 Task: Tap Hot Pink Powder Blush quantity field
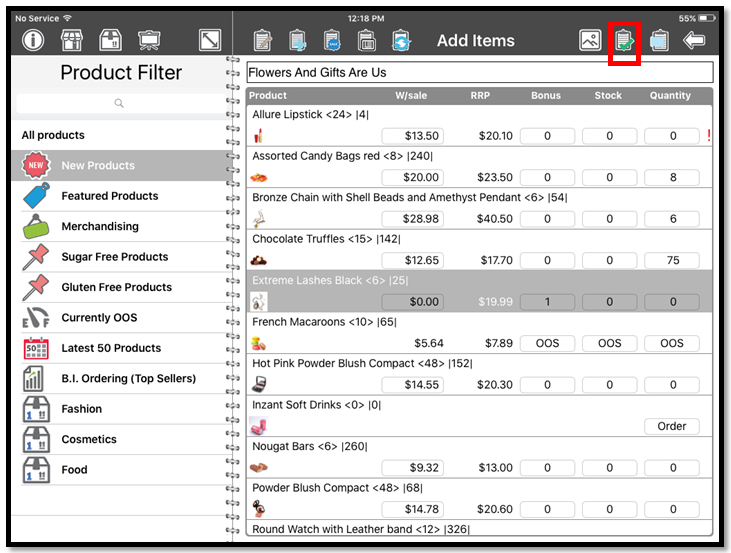(x=672, y=385)
